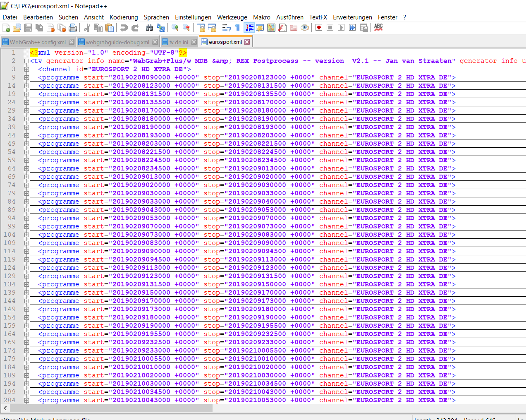Open the Ansicht menu

pyautogui.click(x=94, y=17)
